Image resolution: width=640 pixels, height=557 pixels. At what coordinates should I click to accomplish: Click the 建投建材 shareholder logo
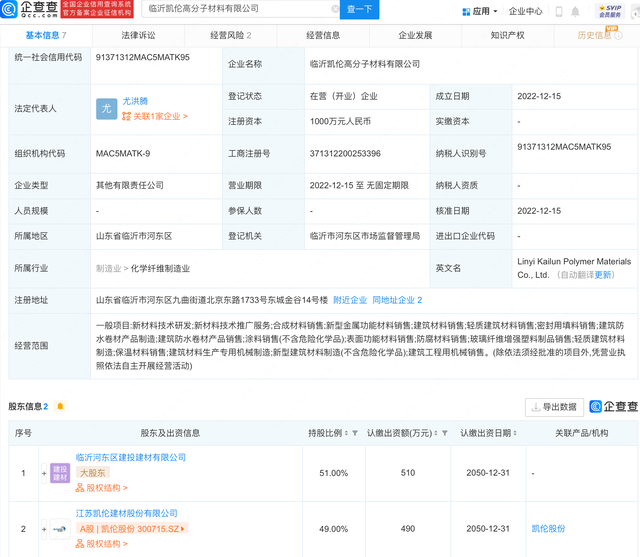pyautogui.click(x=60, y=472)
